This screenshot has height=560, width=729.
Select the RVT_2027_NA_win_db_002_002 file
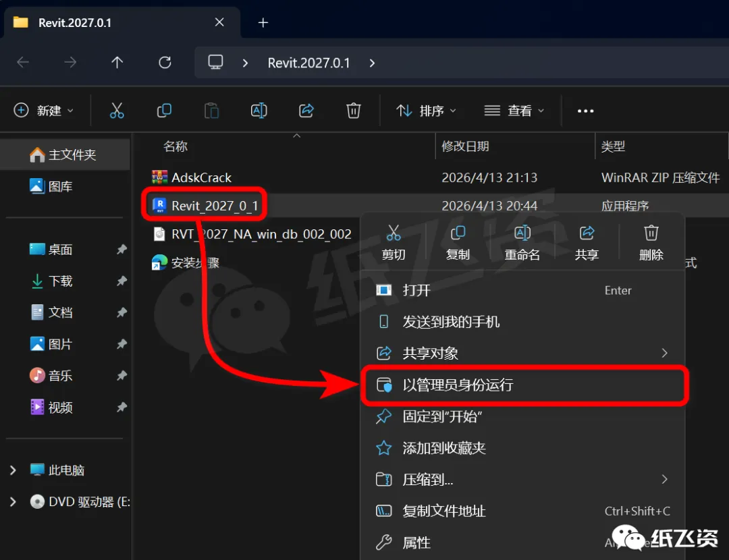(x=252, y=233)
